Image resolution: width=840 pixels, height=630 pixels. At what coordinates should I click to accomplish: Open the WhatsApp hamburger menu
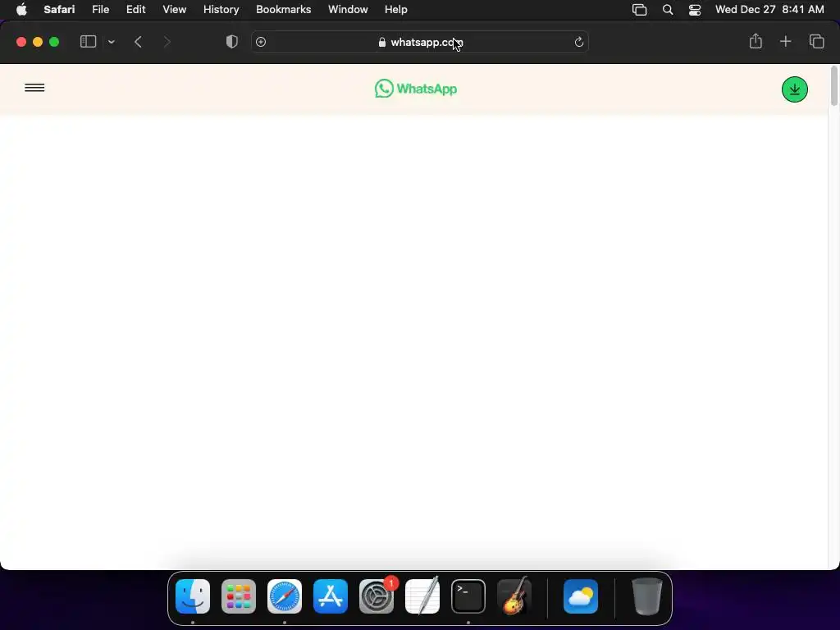coord(34,88)
